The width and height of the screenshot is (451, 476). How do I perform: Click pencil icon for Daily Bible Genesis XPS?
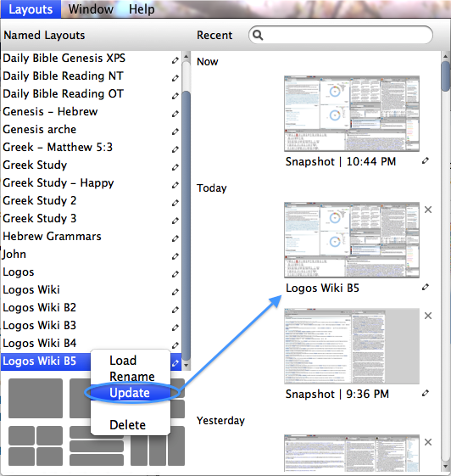tap(175, 60)
